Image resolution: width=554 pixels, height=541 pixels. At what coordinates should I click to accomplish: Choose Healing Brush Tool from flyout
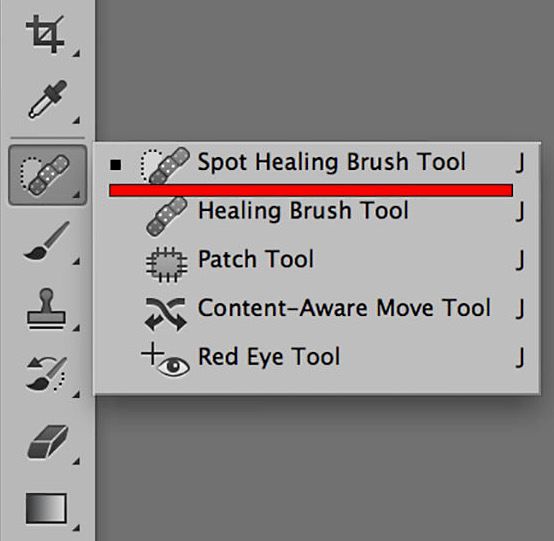pyautogui.click(x=317, y=212)
